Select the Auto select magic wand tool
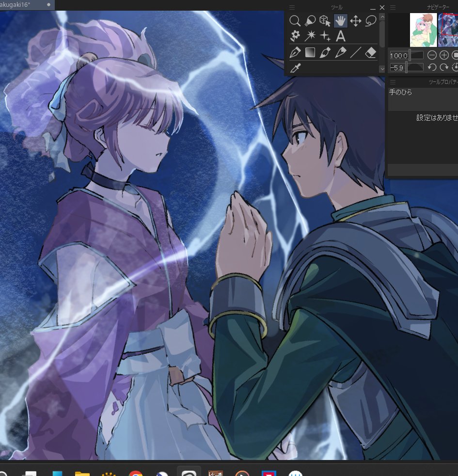Image resolution: width=458 pixels, height=476 pixels. 310,36
